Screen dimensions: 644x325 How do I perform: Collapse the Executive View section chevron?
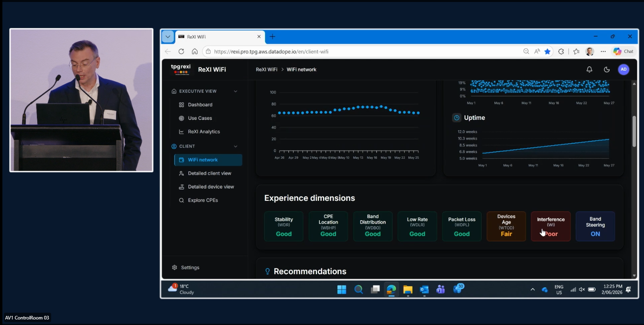[235, 91]
